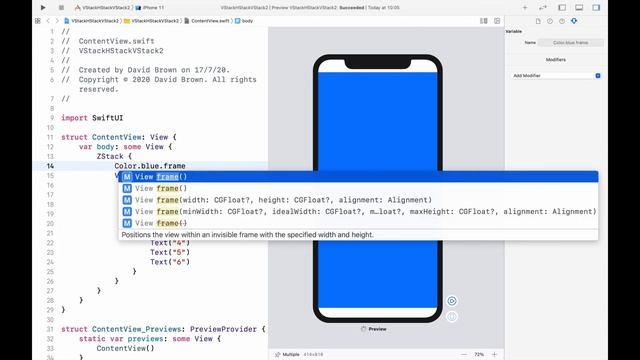This screenshot has width=640, height=360.
Task: Select the deprecated struck-through frame() completion
Action: (358, 223)
